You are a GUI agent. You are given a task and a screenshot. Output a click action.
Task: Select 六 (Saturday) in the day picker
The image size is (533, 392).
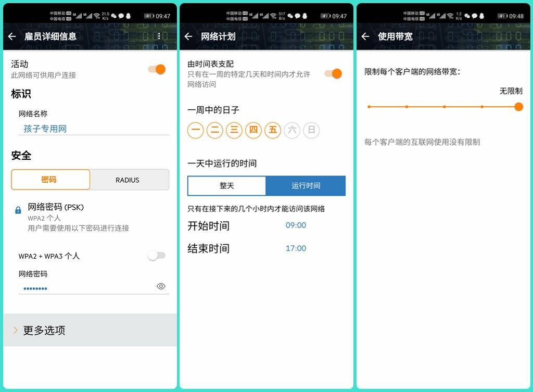click(x=292, y=130)
